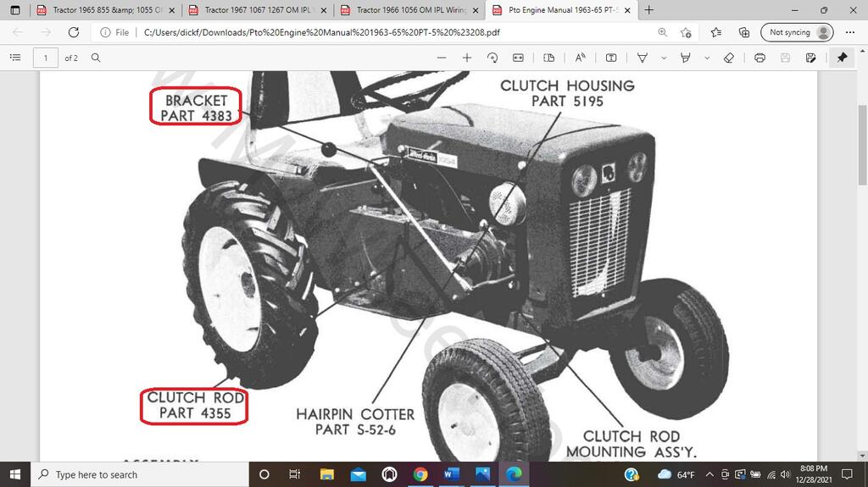Select the Highlight tool
868x487 pixels.
point(685,58)
